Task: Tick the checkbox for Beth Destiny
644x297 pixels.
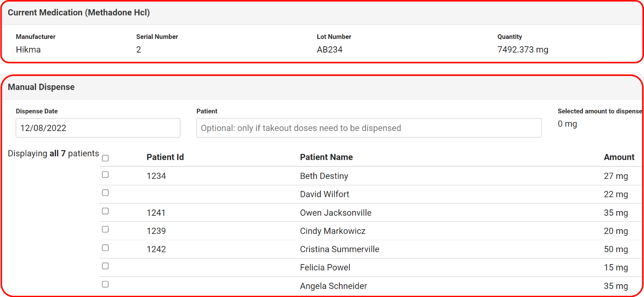Action: (105, 174)
